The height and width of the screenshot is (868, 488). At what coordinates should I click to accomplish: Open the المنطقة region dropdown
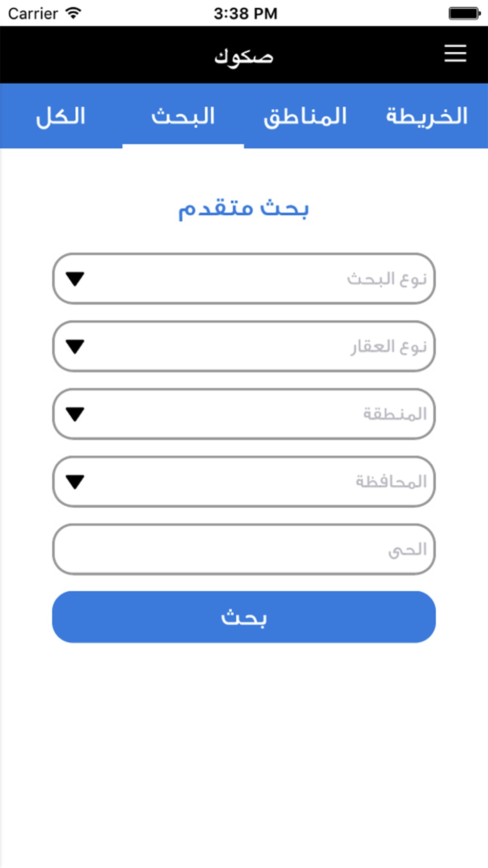pos(244,414)
